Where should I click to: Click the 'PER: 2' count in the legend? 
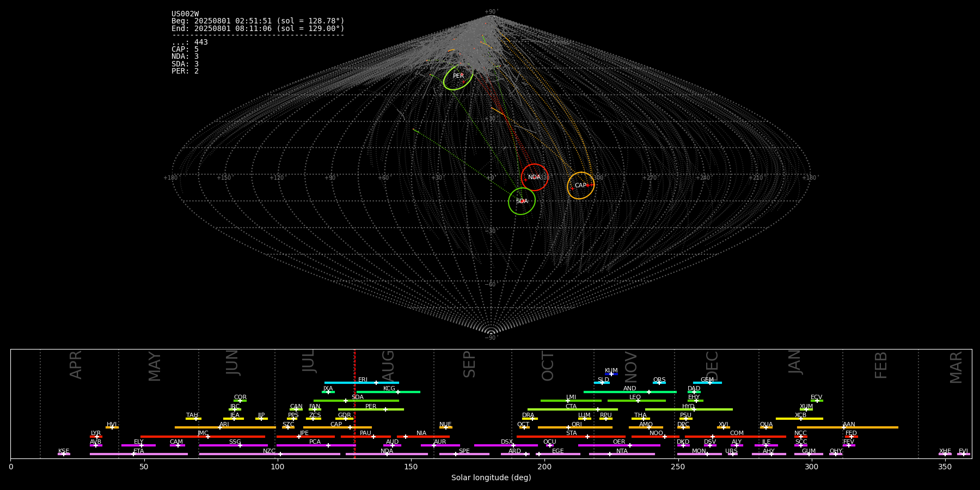185,71
